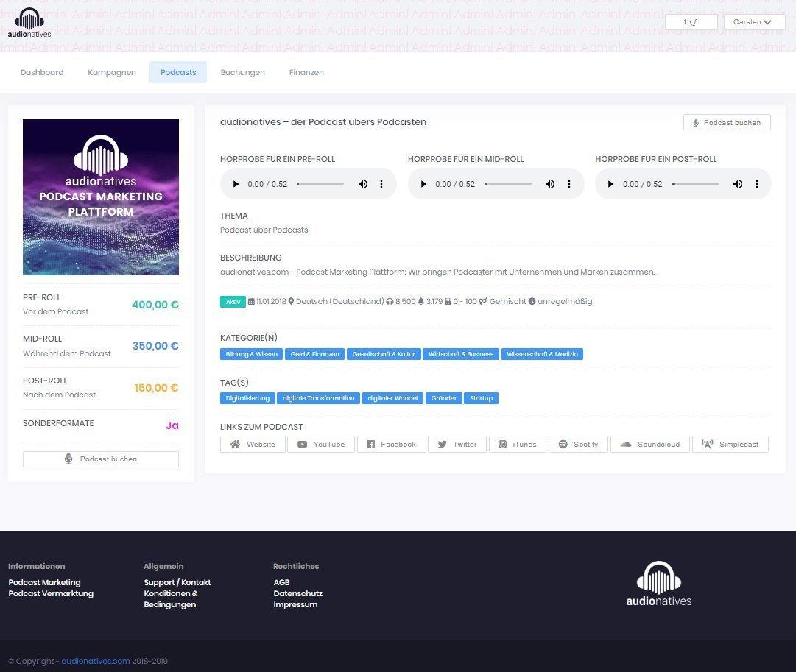This screenshot has height=672, width=796.
Task: Open the shopping cart icon button
Action: coord(691,22)
